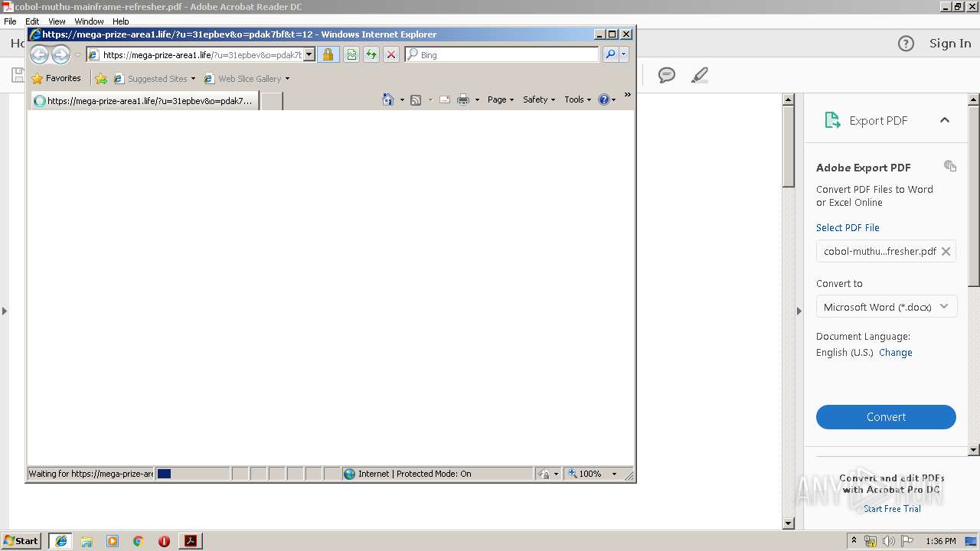Open search provider options dropdown
The image size is (980, 551).
[624, 54]
